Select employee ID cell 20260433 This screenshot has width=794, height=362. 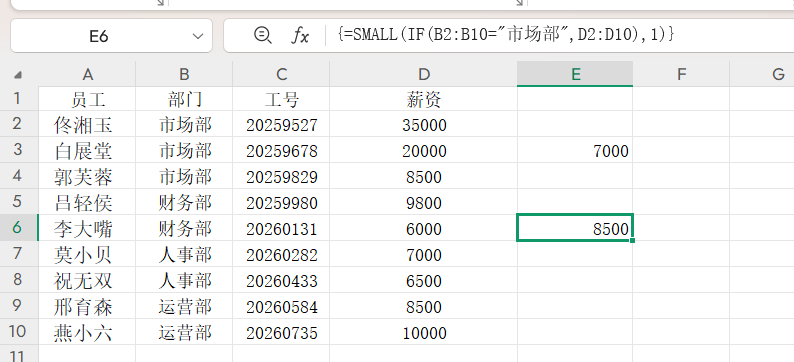coord(281,280)
